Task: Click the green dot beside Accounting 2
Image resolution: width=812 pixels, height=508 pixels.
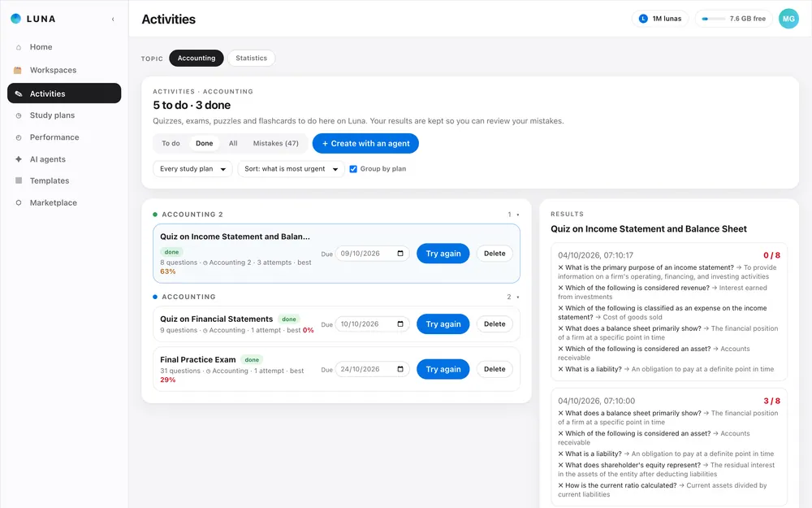Action: [155, 215]
